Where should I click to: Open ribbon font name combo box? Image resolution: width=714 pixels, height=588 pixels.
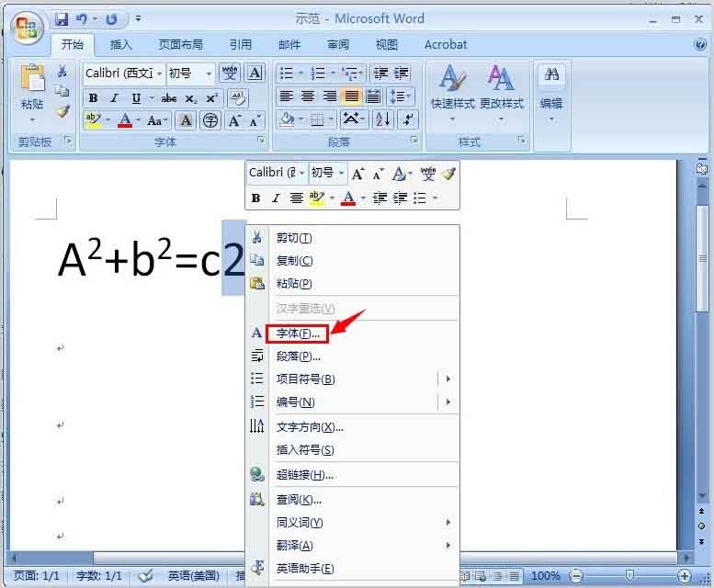tap(159, 73)
